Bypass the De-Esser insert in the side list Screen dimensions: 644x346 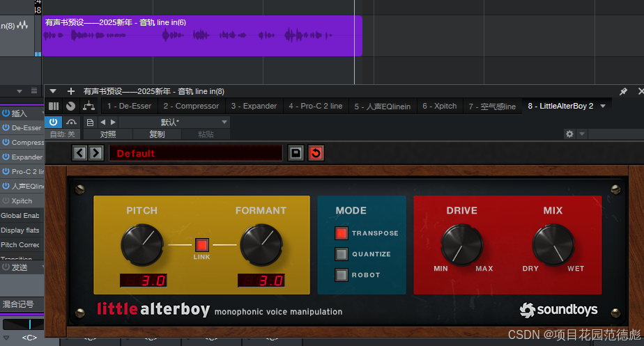pos(6,127)
